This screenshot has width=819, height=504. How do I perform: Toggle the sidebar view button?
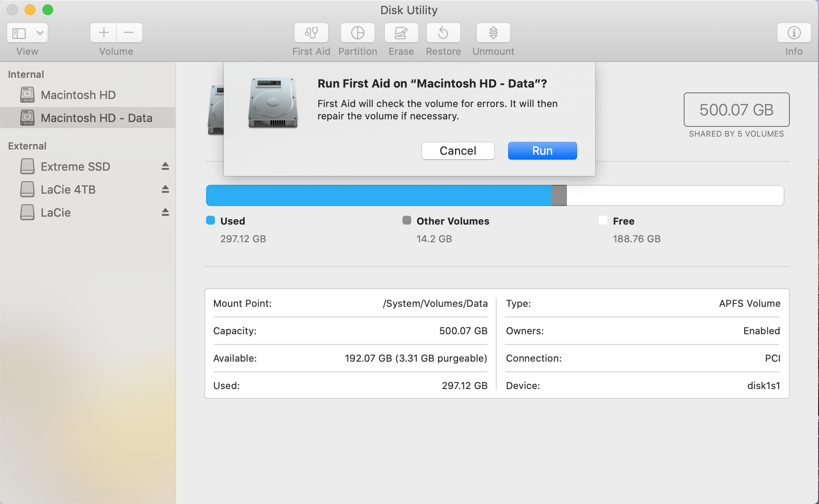pyautogui.click(x=19, y=33)
